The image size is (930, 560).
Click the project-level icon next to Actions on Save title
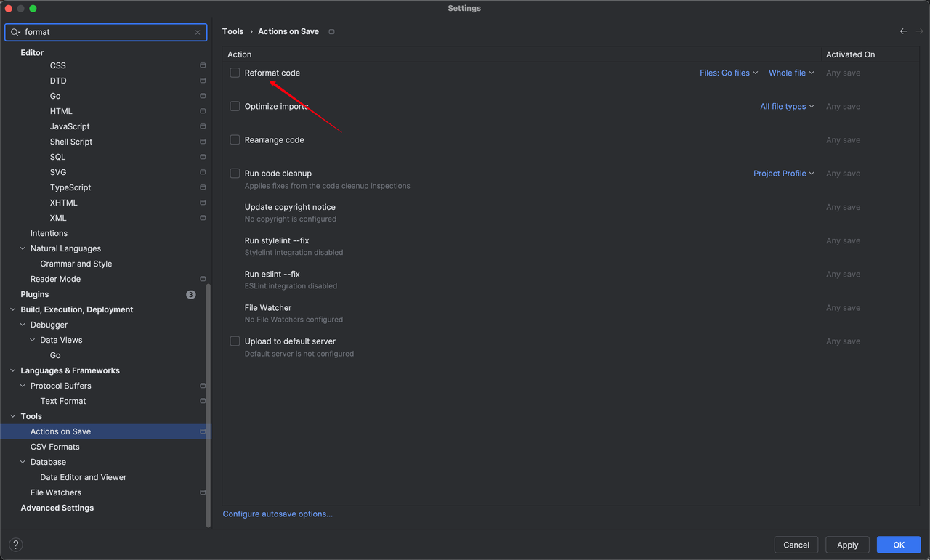pyautogui.click(x=331, y=31)
